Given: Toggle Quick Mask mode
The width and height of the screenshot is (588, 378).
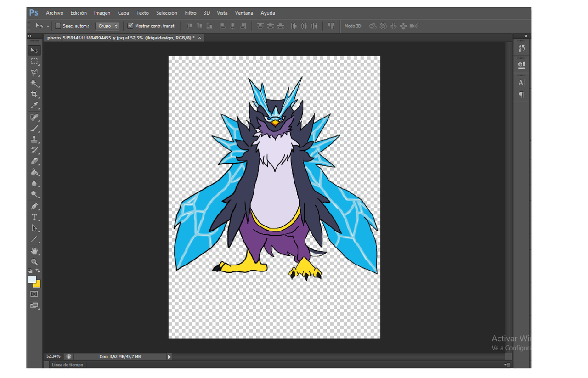Looking at the screenshot, I should (34, 294).
